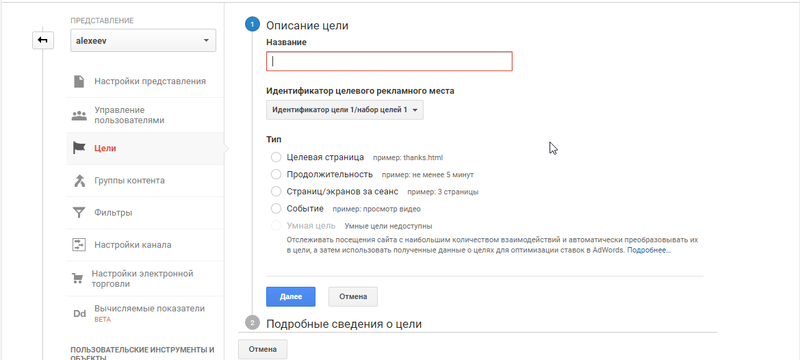Viewport: 800px width, 360px height.
Task: Choose Страниц/экранов за сеанс radio option
Action: [276, 192]
